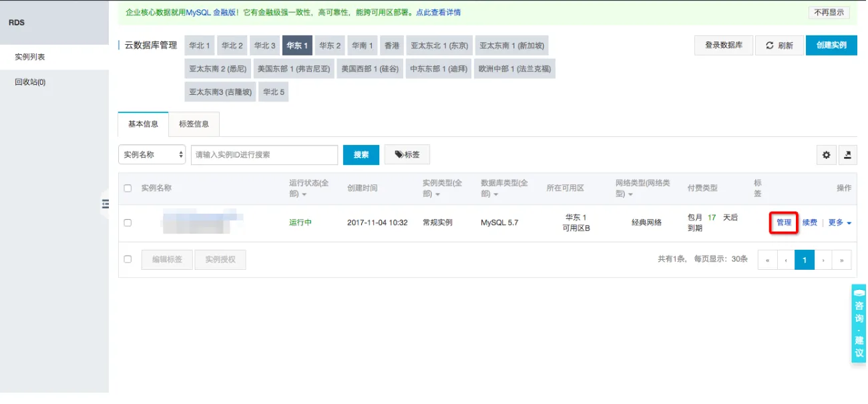Select the 华东 1 region
This screenshot has width=868, height=404.
[x=297, y=45]
